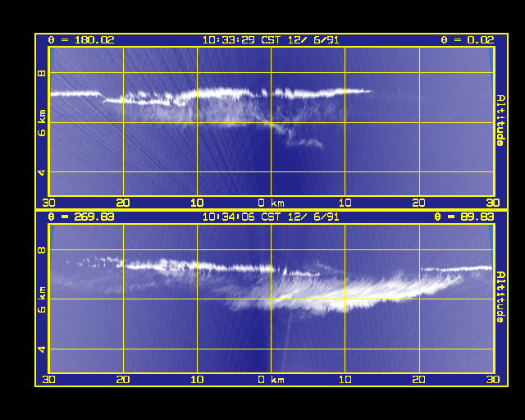Click upper scan's 30 label on the 0.02 side

[493, 203]
